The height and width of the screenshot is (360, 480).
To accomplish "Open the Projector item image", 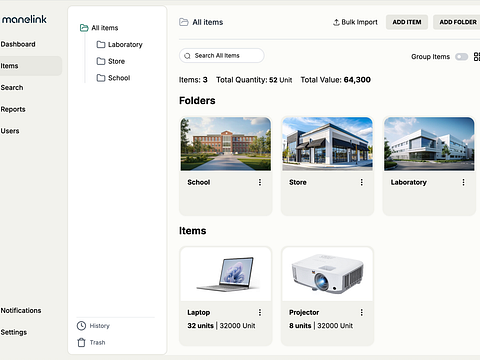I will [x=327, y=274].
